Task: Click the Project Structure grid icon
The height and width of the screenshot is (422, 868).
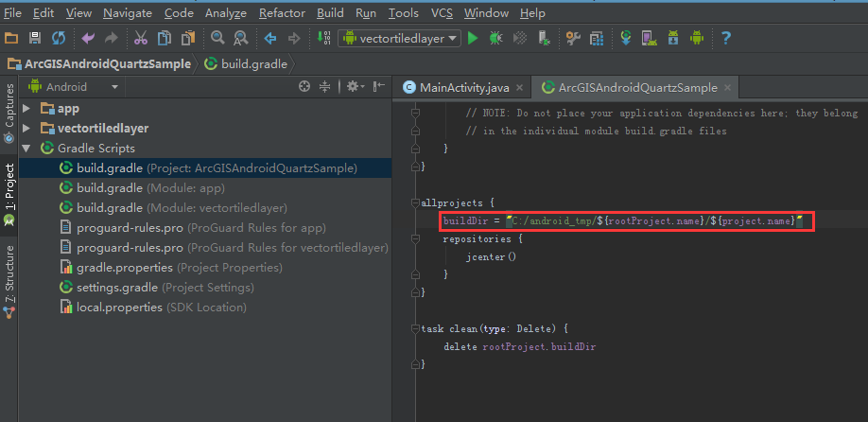Action: pyautogui.click(x=597, y=38)
